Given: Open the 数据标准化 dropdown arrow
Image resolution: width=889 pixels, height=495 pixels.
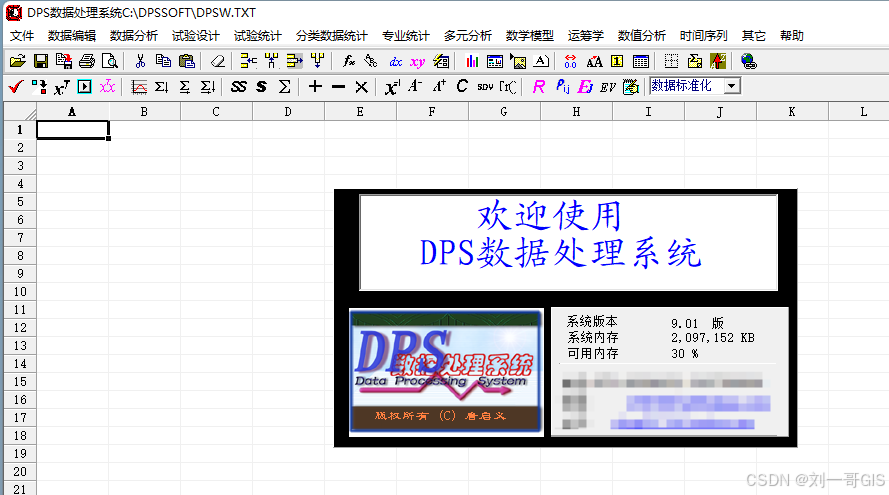Looking at the screenshot, I should coord(732,86).
